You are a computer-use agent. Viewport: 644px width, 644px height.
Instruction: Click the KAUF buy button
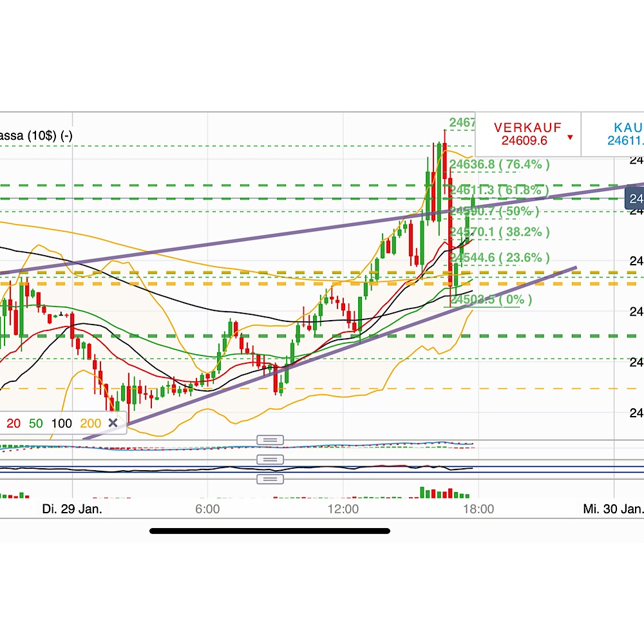pyautogui.click(x=621, y=134)
